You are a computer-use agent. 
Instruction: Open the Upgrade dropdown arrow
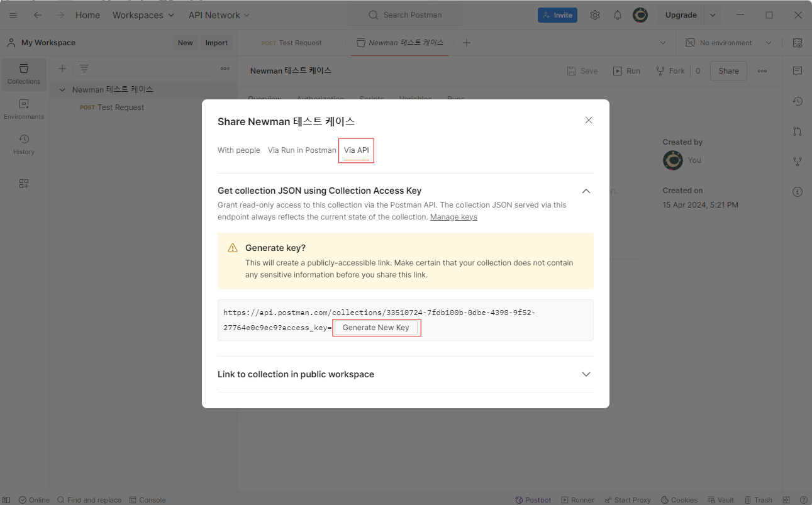[x=713, y=15]
